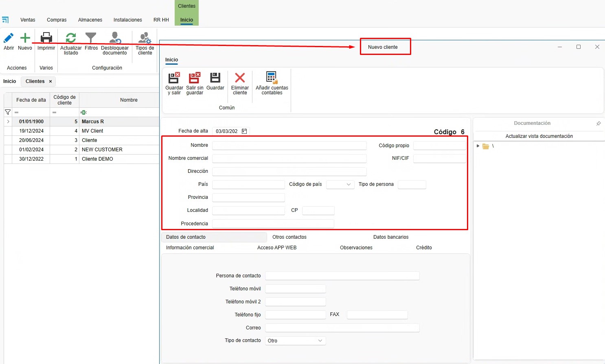This screenshot has height=364, width=605.
Task: Click the Dirección input field
Action: 289,172
